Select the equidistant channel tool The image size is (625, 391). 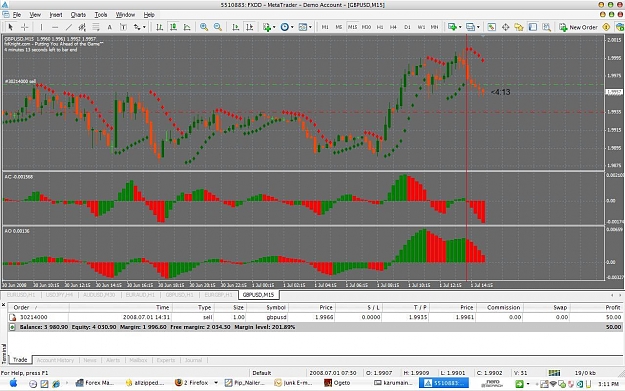point(82,27)
